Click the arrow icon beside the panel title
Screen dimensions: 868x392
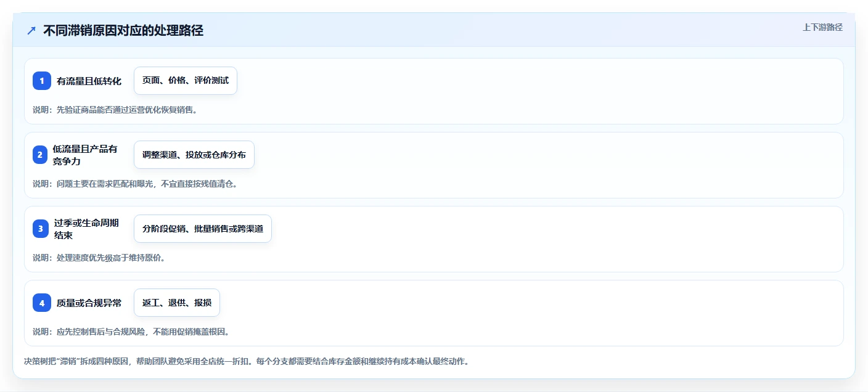click(x=31, y=30)
